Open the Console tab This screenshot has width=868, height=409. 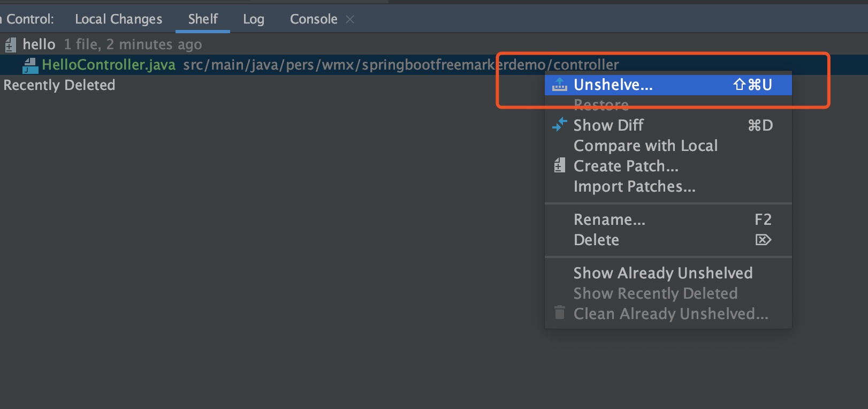point(313,19)
